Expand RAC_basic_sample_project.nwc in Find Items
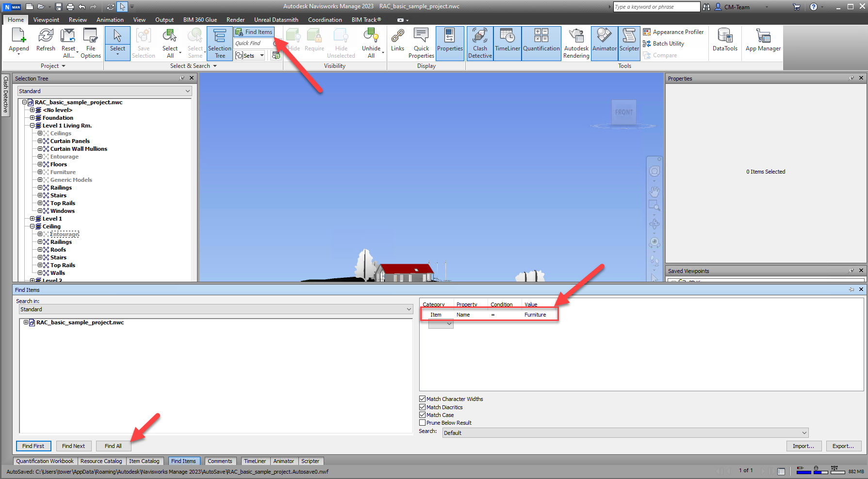This screenshot has width=868, height=479. point(26,322)
